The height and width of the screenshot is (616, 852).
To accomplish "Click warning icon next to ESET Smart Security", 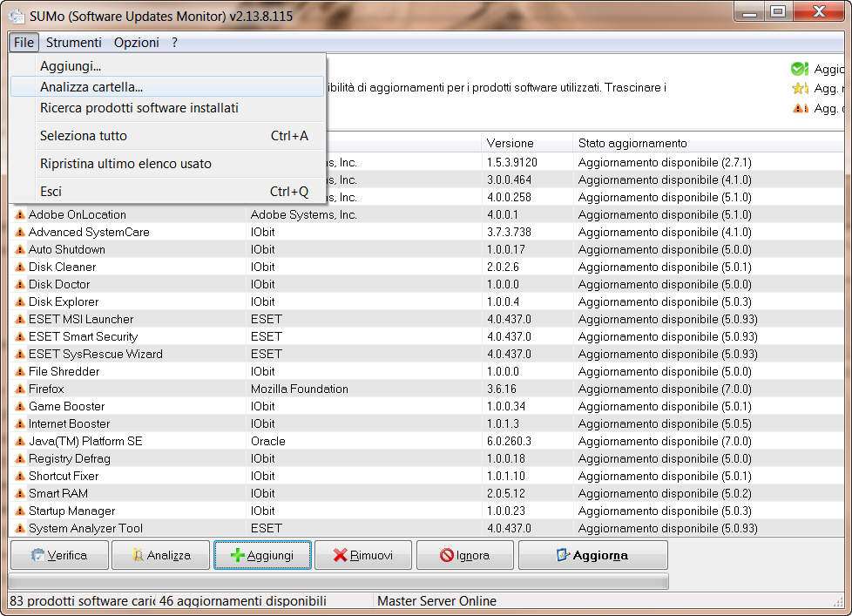I will (x=20, y=336).
